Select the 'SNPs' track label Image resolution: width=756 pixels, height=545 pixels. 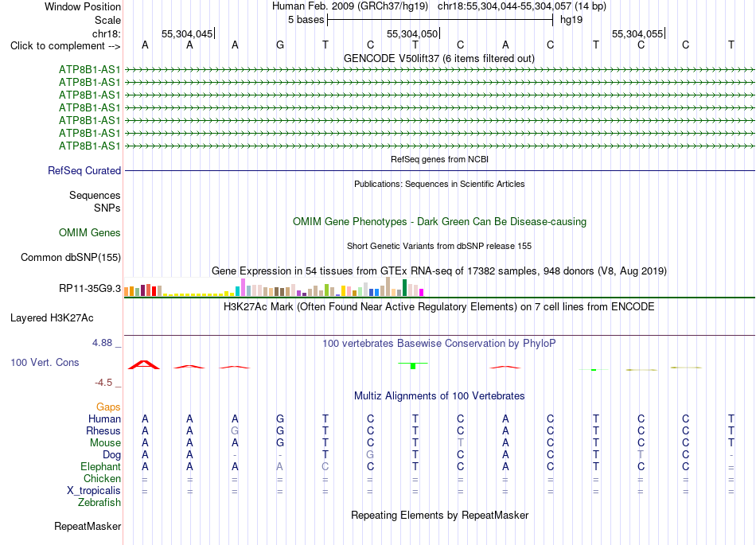click(107, 208)
